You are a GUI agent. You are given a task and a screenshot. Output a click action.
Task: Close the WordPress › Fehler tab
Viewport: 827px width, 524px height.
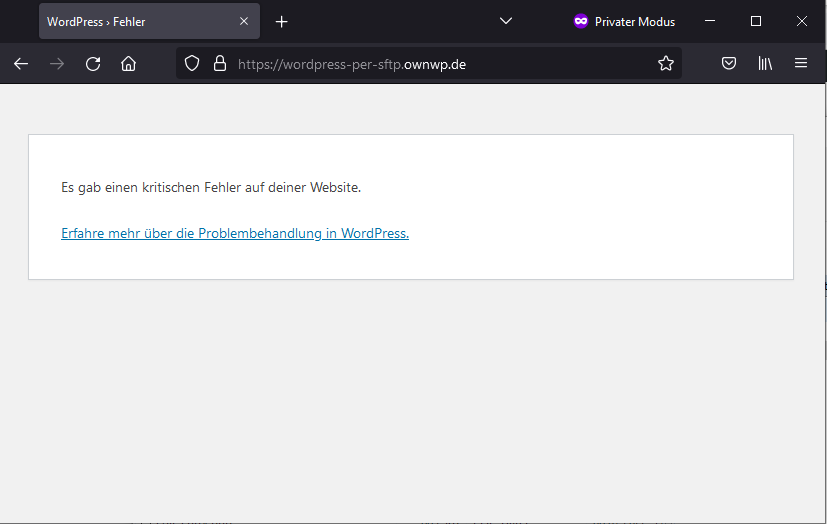[244, 21]
